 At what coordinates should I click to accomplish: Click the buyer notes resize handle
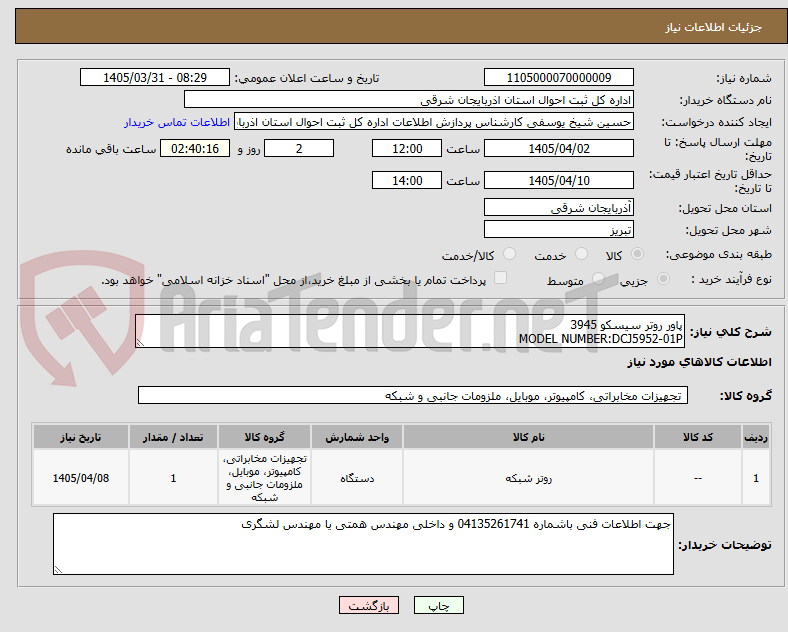pyautogui.click(x=58, y=570)
